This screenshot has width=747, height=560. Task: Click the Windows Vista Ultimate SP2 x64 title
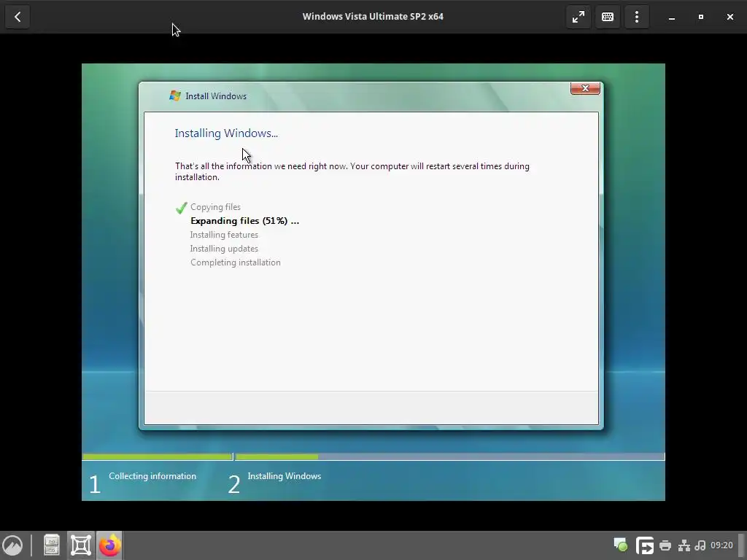(x=373, y=16)
